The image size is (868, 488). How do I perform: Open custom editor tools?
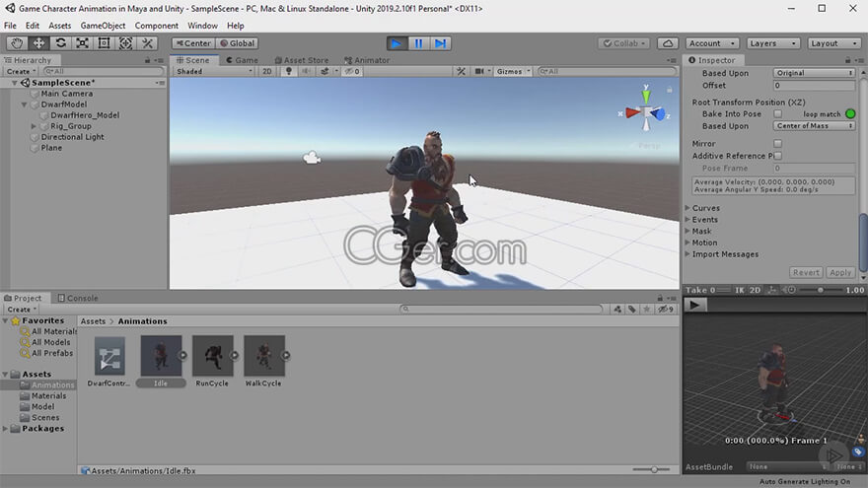pyautogui.click(x=147, y=43)
